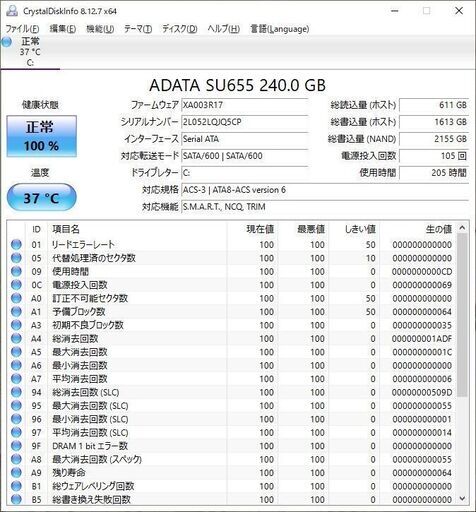This screenshot has height=512, width=476.
Task: Click the ADATA SU655 240.0 GB disk title
Action: tap(237, 85)
